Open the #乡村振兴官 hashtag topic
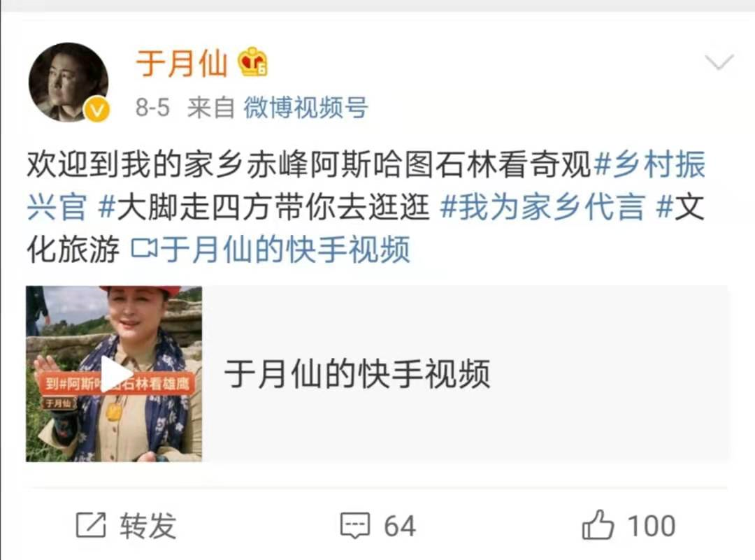This screenshot has width=755, height=560. pos(366,186)
